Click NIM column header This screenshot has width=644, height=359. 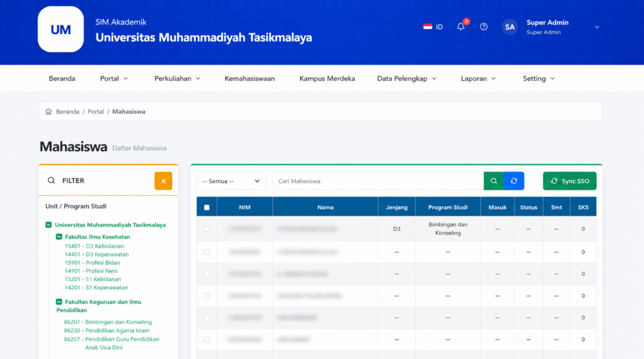coord(245,207)
